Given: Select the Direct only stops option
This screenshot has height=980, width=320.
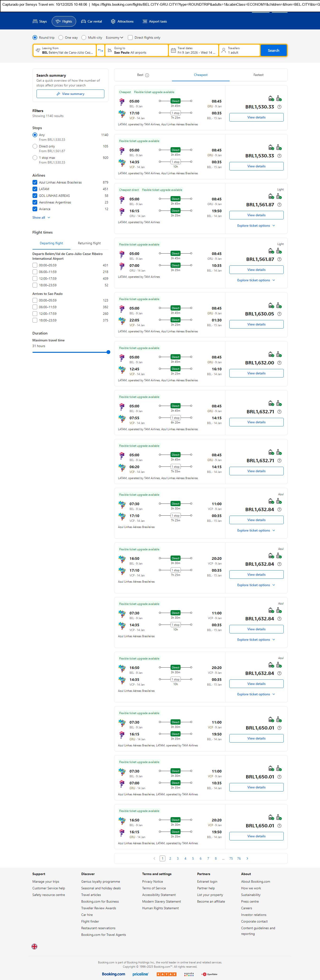Looking at the screenshot, I should (35, 146).
